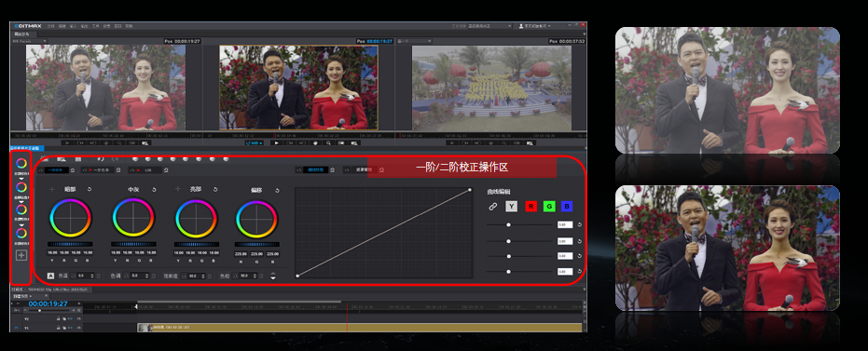Select the first color wheel node in sidebar
The height and width of the screenshot is (351, 868).
pyautogui.click(x=21, y=163)
